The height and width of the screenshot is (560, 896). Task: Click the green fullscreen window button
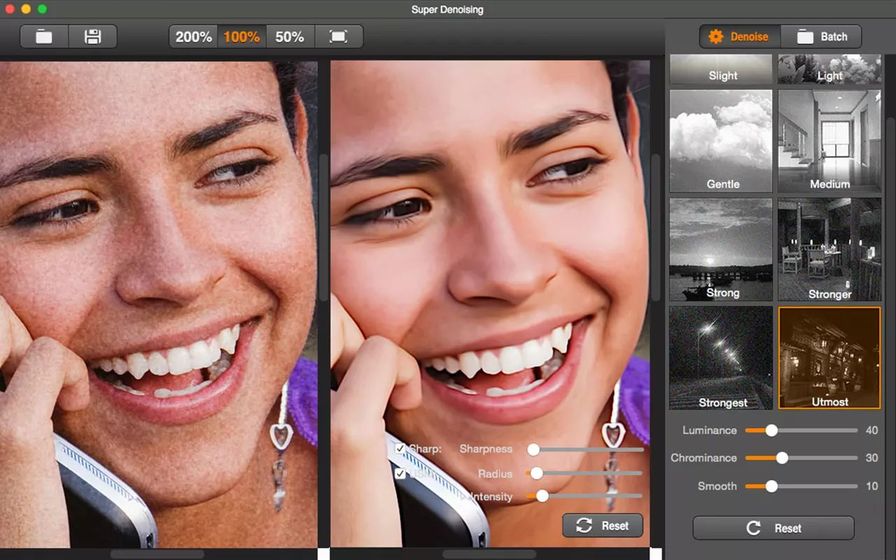[x=42, y=9]
